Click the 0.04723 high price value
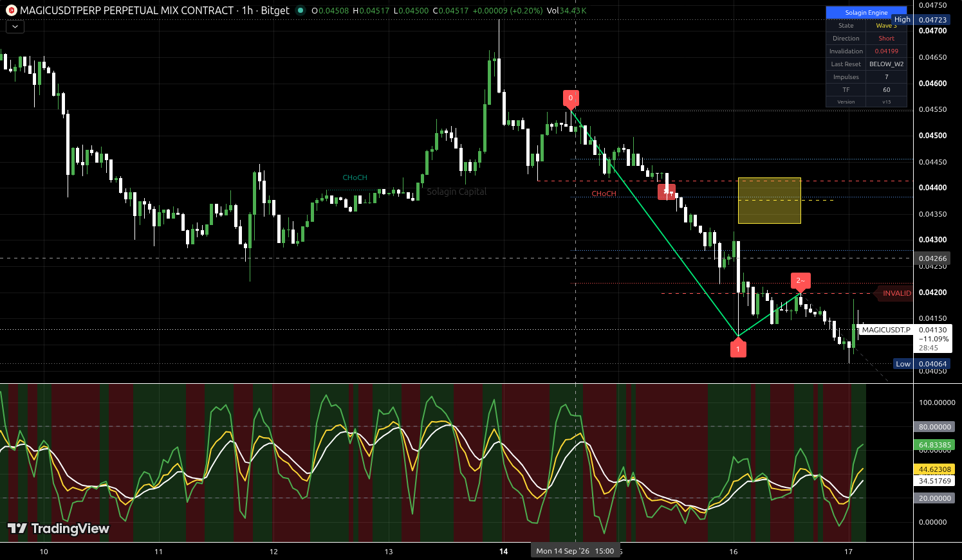Viewport: 962px width, 560px height. pyautogui.click(x=932, y=20)
